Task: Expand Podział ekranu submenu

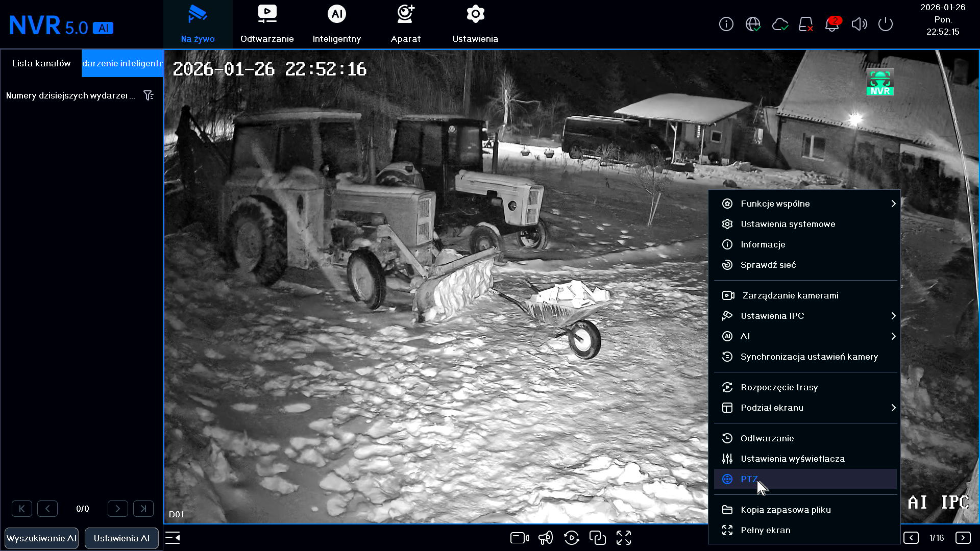Action: (805, 408)
